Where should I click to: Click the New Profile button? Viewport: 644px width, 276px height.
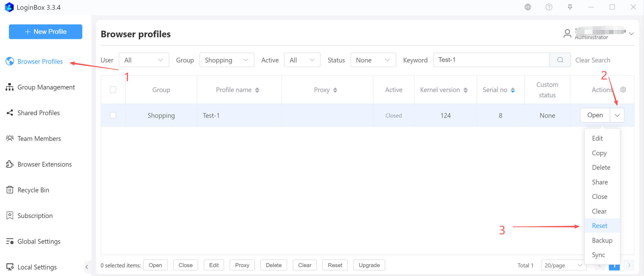click(x=46, y=32)
